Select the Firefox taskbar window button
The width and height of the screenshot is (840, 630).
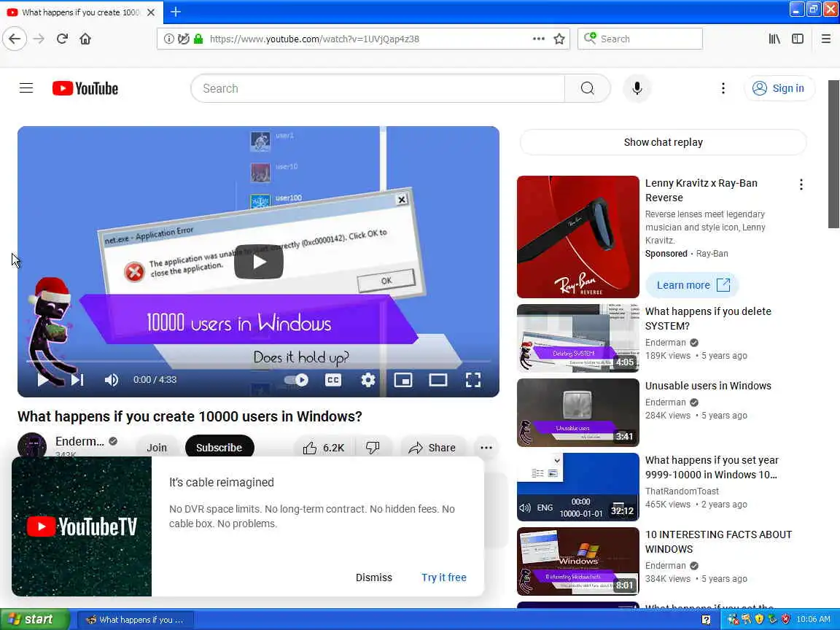pyautogui.click(x=136, y=620)
